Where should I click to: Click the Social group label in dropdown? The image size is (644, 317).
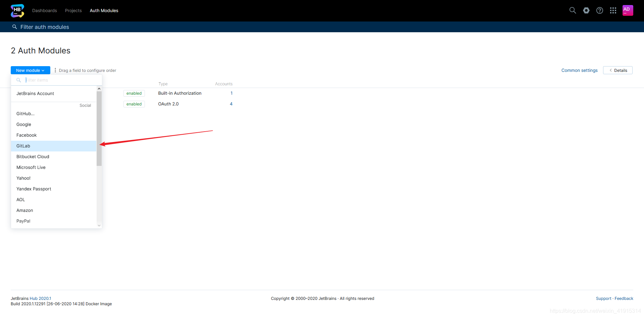(85, 105)
